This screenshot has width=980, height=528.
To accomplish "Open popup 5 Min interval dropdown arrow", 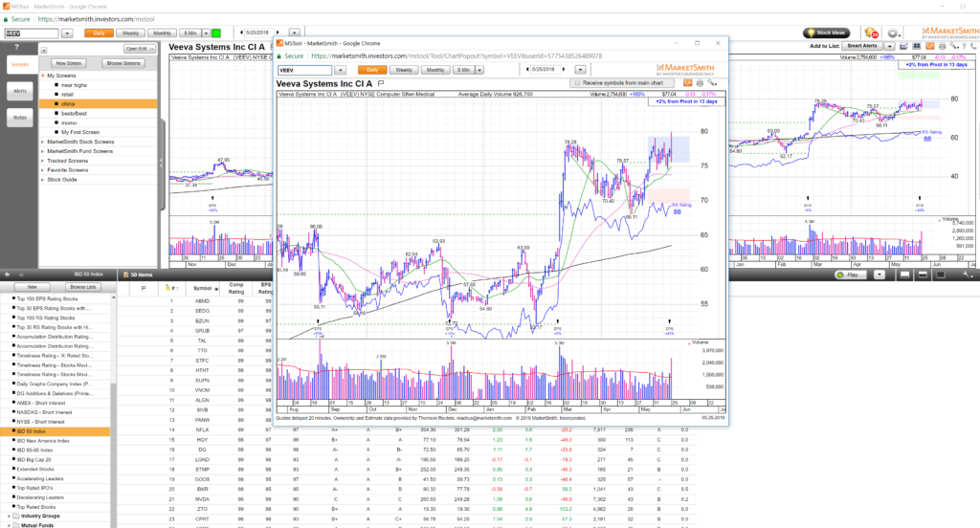I will point(479,70).
